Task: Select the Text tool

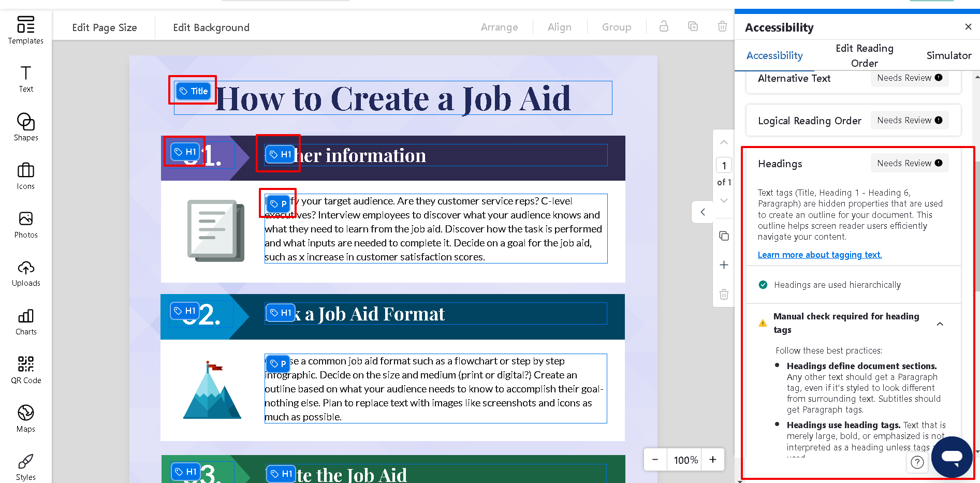Action: point(26,78)
